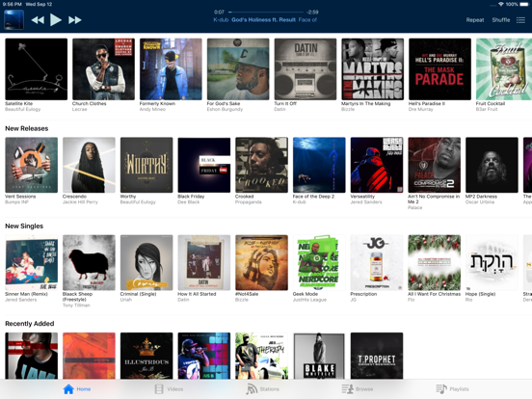
Task: Open Geek Mode single cover
Action: point(319,262)
